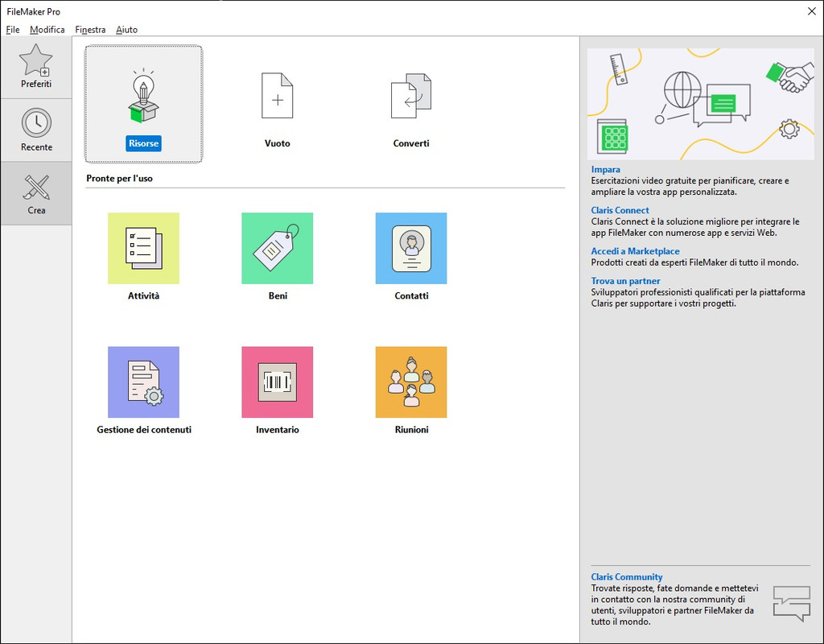
Task: Open the Accedi a Marketplace link
Action: tap(635, 251)
